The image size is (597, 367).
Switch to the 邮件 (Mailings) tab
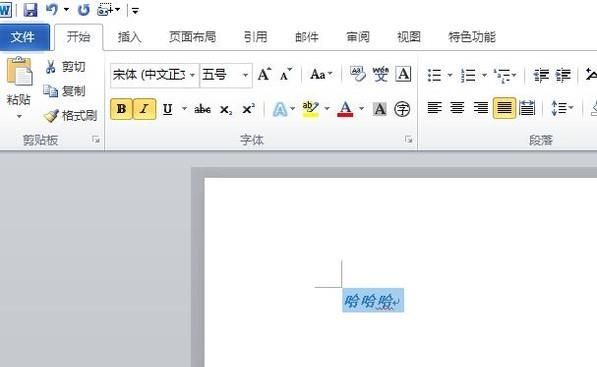click(307, 37)
